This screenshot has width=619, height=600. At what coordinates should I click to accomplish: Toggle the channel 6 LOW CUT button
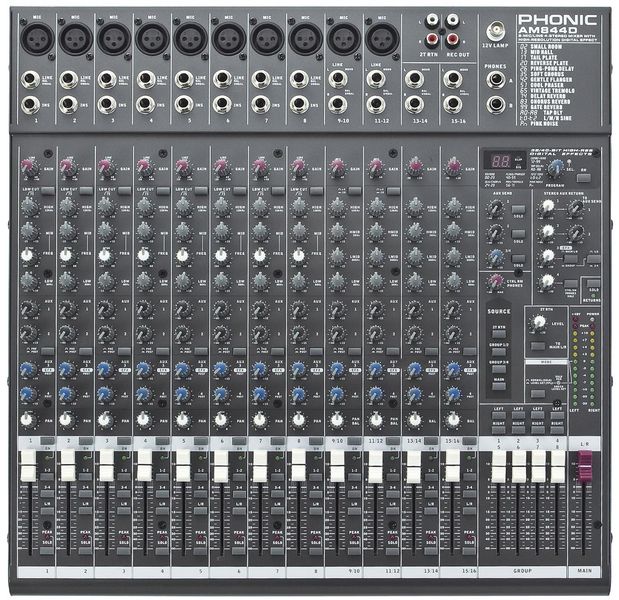pos(240,191)
